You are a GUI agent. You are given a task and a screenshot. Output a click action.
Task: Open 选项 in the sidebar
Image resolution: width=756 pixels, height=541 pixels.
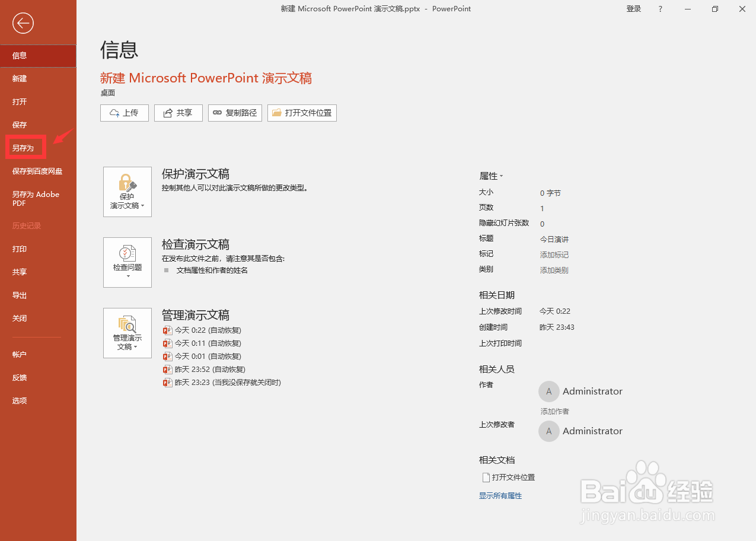click(38, 401)
